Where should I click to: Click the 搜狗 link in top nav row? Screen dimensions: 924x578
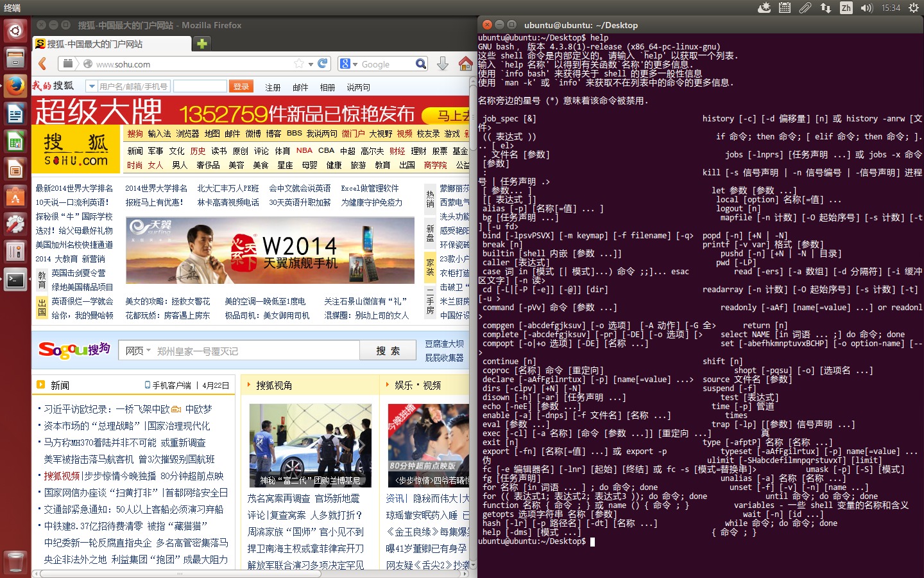click(x=135, y=134)
